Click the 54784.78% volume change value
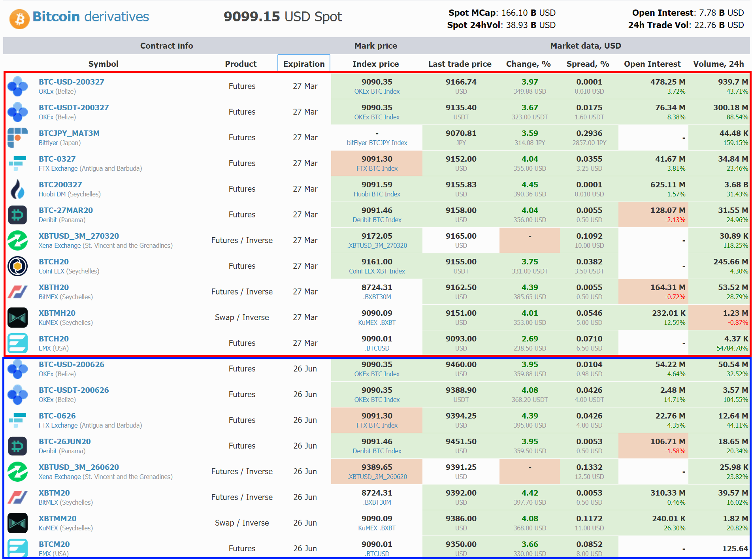Image resolution: width=752 pixels, height=560 pixels. 732,348
